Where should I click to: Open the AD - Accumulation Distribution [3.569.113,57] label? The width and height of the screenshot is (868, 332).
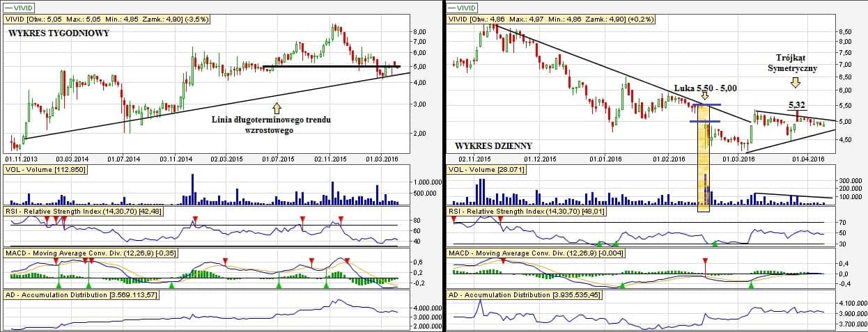81,295
